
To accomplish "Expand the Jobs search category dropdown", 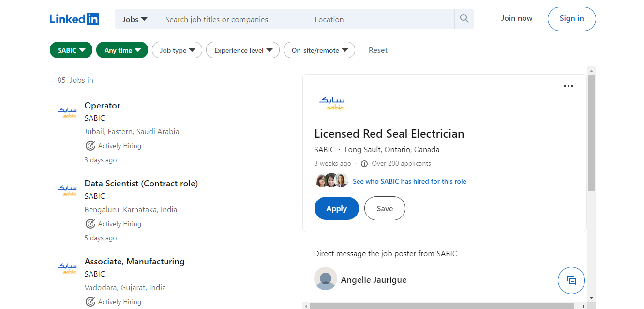I will 135,19.
